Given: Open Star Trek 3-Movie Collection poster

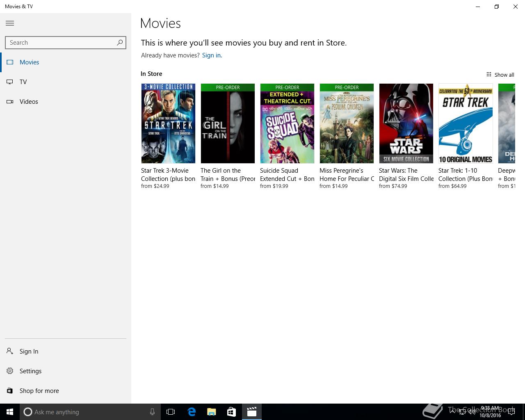Looking at the screenshot, I should (x=168, y=123).
